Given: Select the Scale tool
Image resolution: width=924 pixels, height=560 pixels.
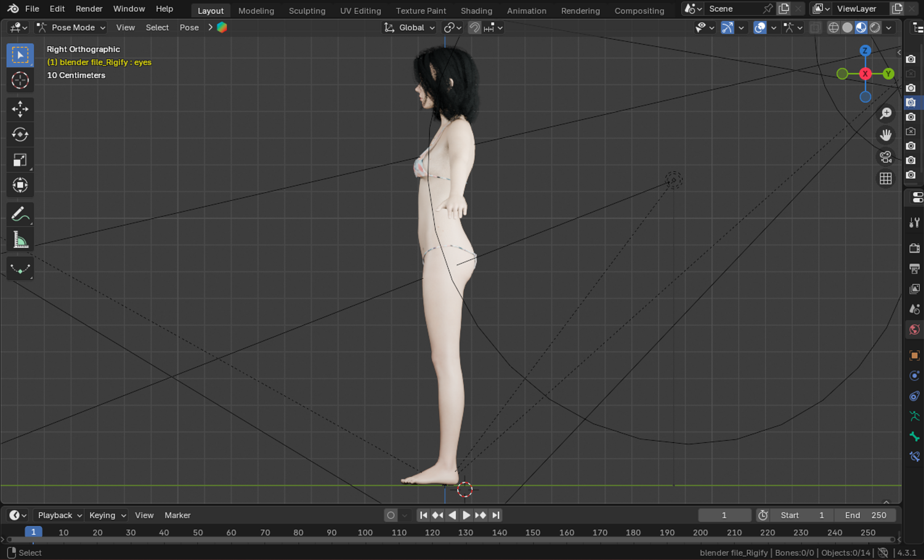Looking at the screenshot, I should [x=20, y=160].
